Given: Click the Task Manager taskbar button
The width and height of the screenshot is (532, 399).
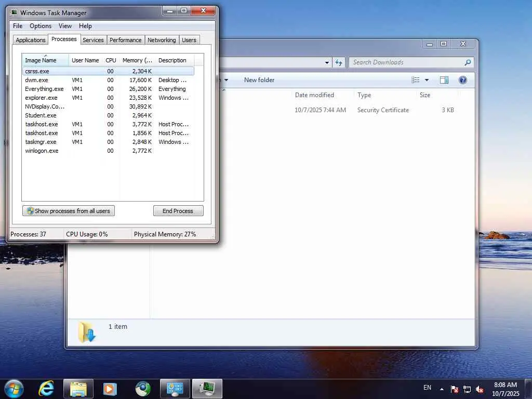Looking at the screenshot, I should (x=207, y=389).
